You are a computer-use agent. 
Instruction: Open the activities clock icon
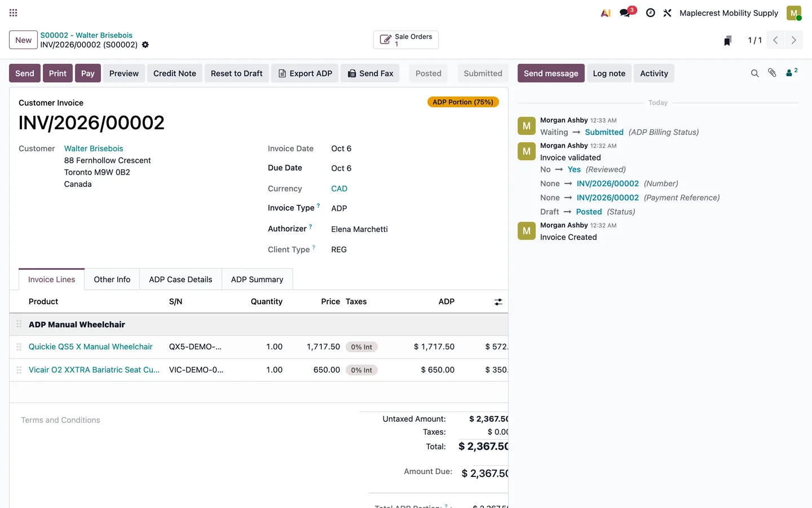click(650, 13)
